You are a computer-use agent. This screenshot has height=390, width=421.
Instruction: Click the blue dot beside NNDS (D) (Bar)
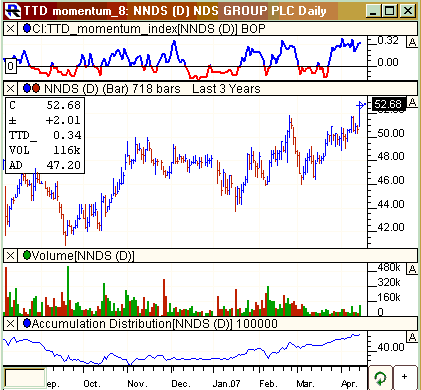(x=27, y=88)
